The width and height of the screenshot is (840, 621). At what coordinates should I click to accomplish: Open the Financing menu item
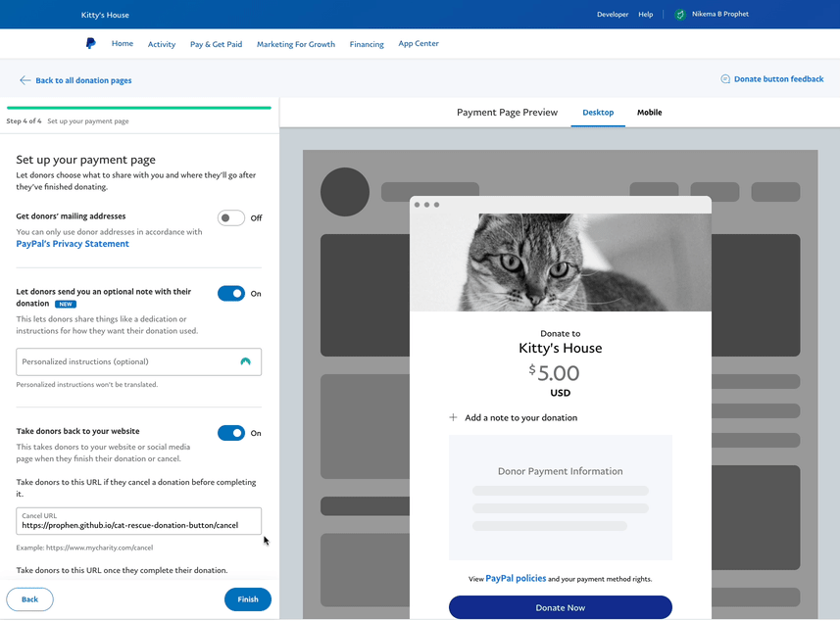pos(367,44)
